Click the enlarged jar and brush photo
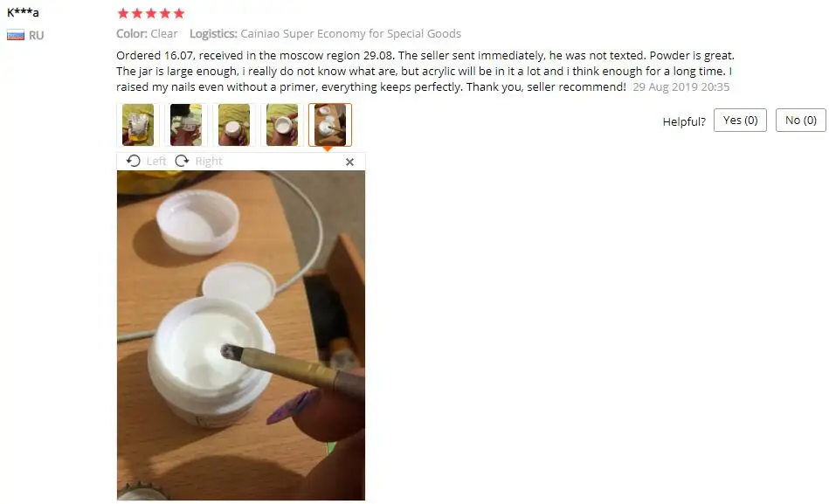The height and width of the screenshot is (504, 829). (x=241, y=335)
